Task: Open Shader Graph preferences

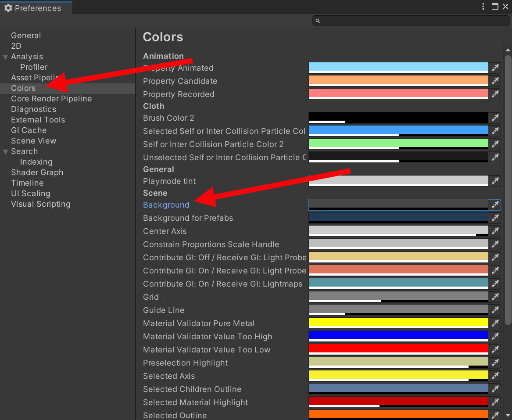Action: (37, 172)
